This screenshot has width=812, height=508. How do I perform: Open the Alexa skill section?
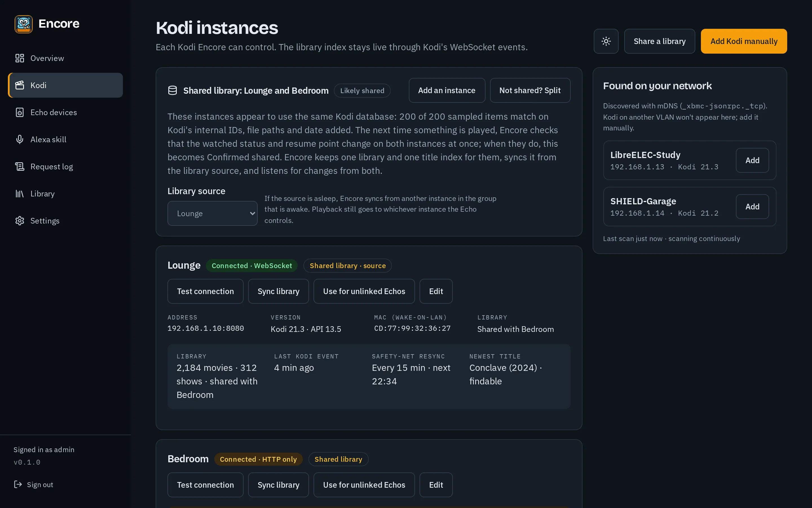pos(65,139)
